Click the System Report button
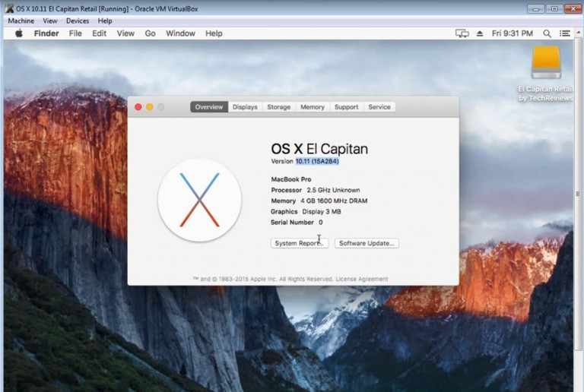Screen dimensions: 584x392 pos(300,243)
